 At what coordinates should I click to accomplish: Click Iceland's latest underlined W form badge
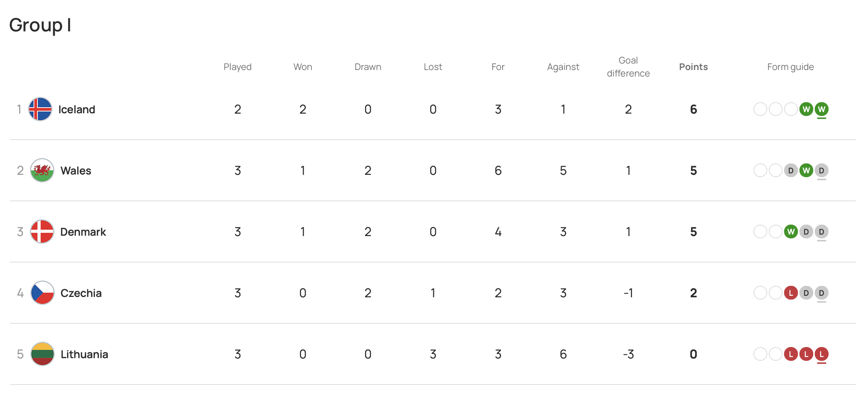[821, 109]
